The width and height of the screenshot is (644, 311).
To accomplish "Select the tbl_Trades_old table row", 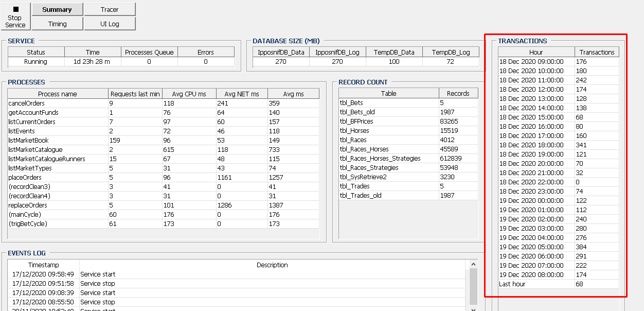I will pos(408,196).
